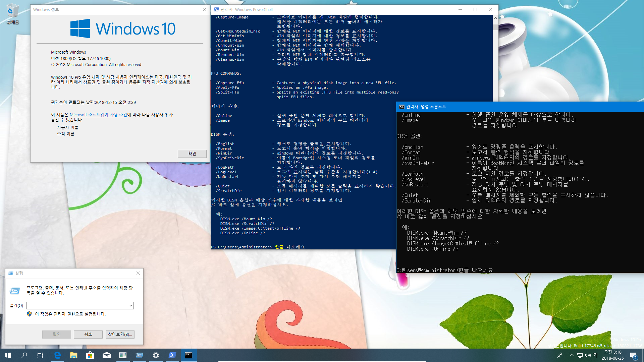
Task: Close the PowerShell window
Action: click(490, 9)
